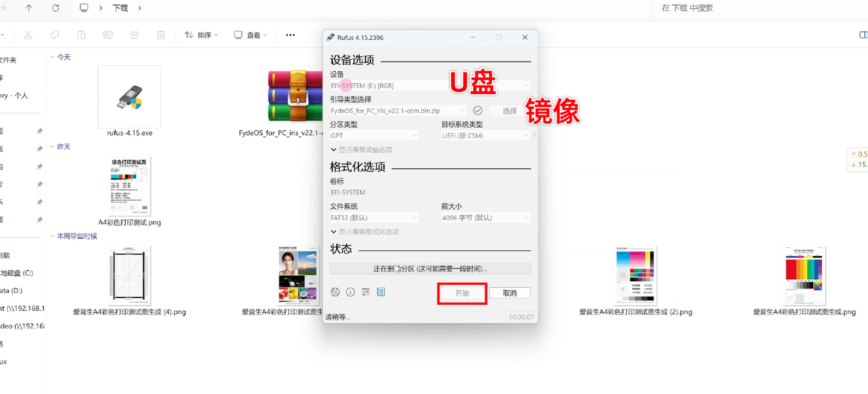Open the 分区类型 GPT dropdown

374,136
